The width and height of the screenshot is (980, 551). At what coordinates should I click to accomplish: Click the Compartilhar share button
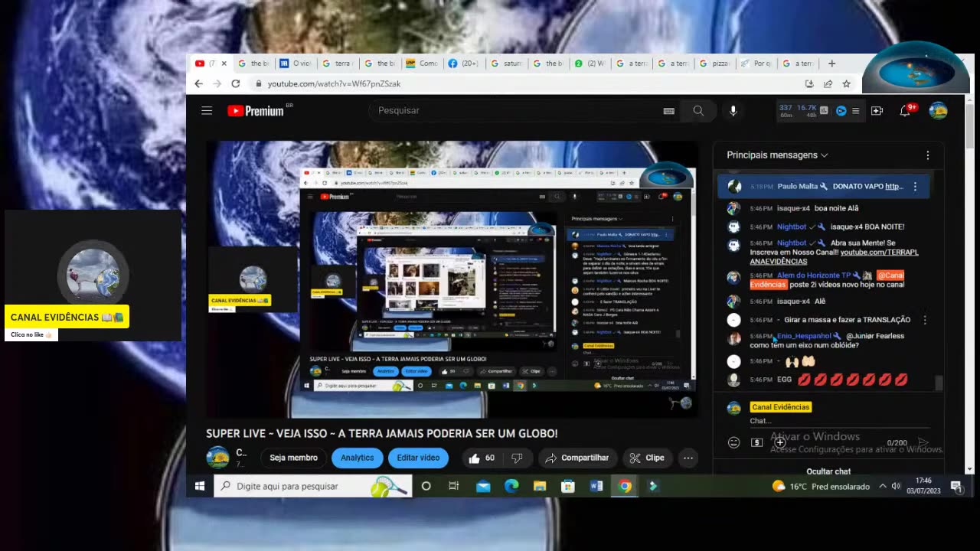pos(577,458)
